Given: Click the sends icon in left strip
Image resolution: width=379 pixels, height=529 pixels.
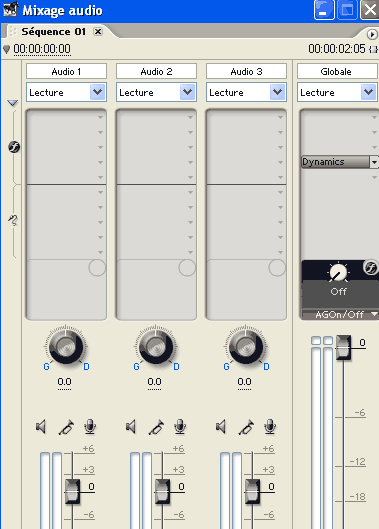Looking at the screenshot, I should [13, 220].
